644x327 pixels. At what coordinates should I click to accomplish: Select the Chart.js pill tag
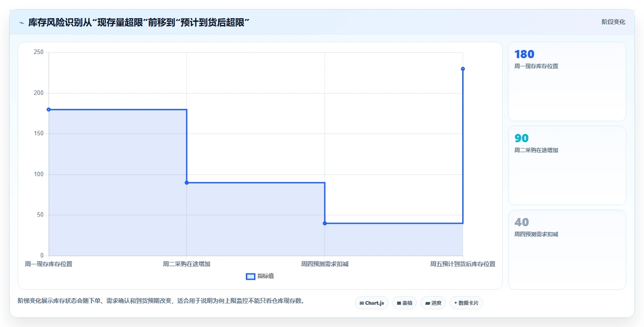(371, 303)
